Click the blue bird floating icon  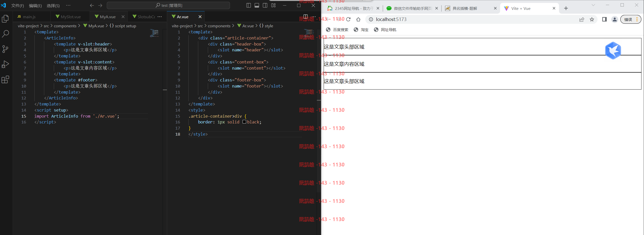coord(613,51)
